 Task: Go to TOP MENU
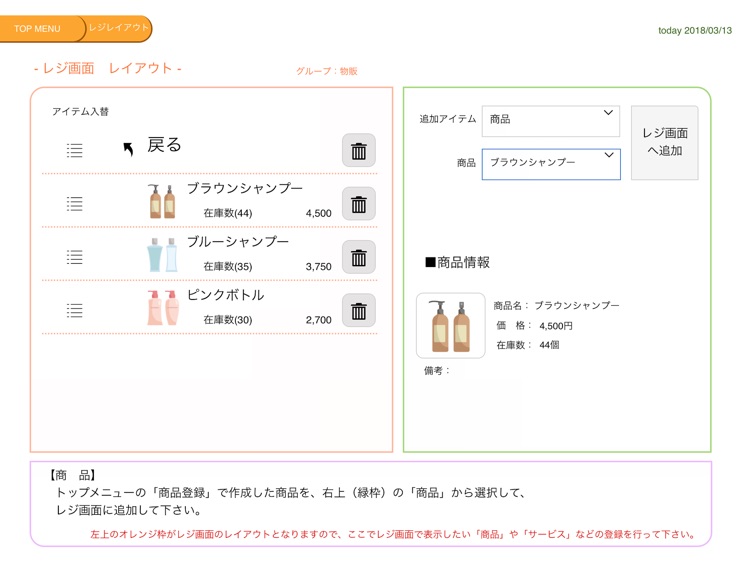(37, 29)
